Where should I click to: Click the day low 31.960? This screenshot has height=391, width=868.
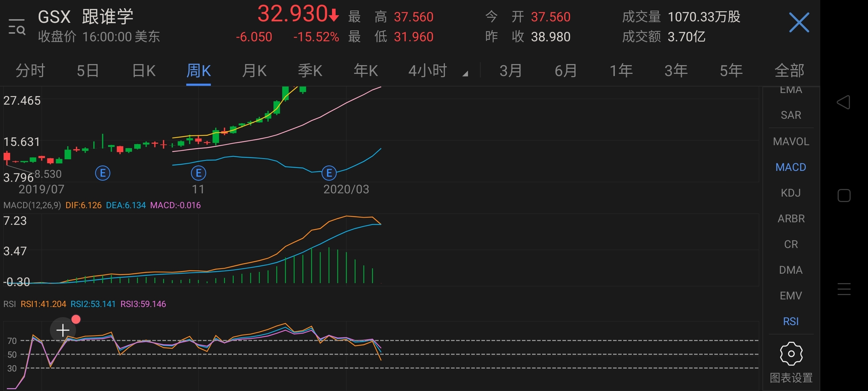click(413, 37)
